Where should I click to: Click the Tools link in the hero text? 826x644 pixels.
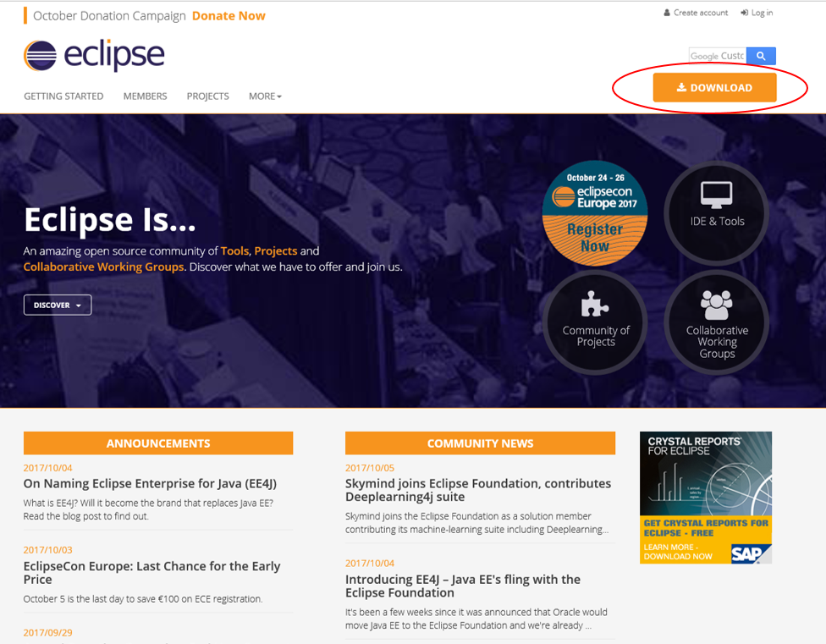pos(234,251)
